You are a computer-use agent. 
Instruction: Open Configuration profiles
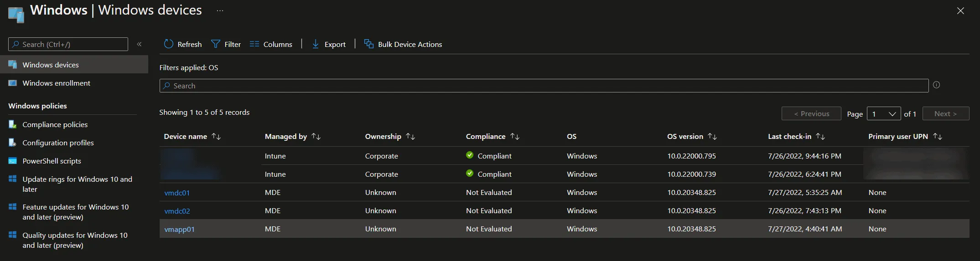(58, 143)
